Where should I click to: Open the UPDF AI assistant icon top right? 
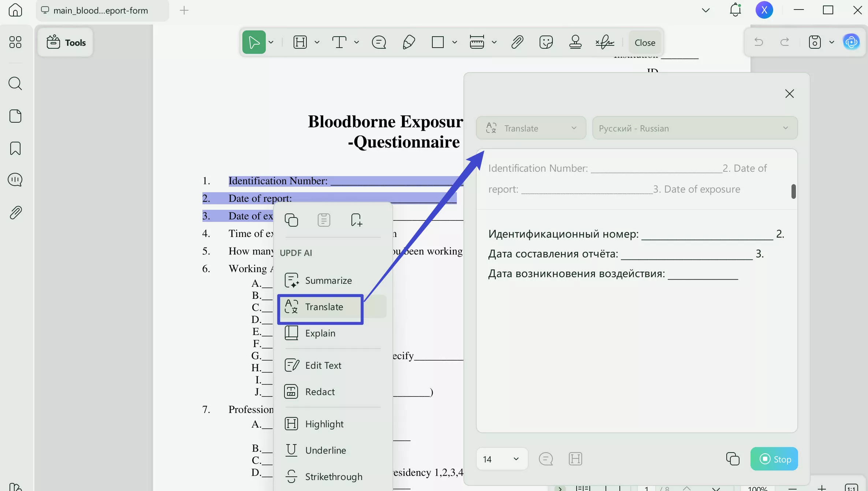[852, 42]
